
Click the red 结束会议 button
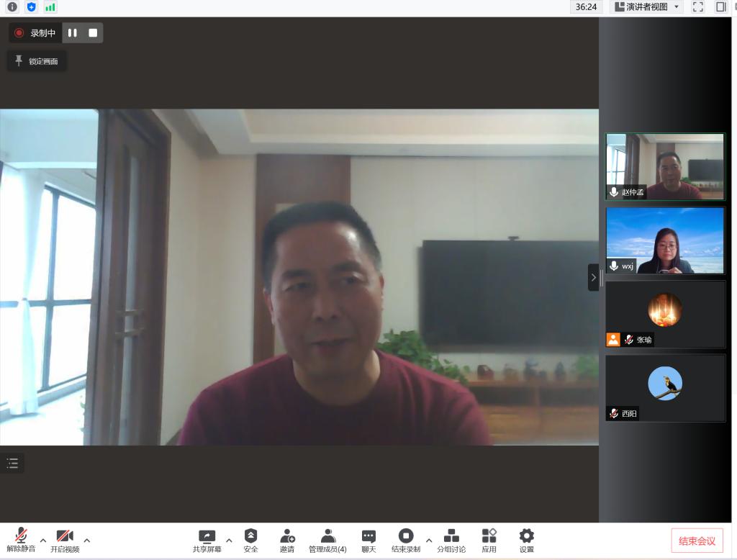pos(697,541)
